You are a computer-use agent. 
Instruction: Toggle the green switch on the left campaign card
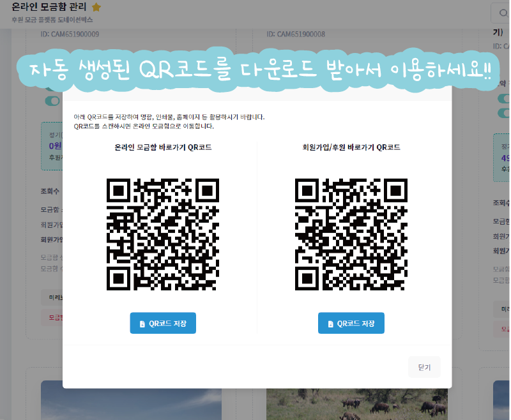(x=53, y=101)
